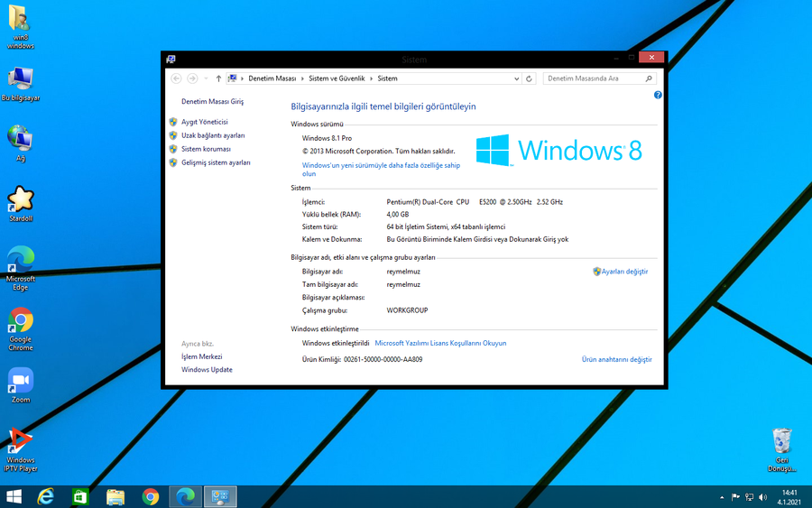
Task: Click the Sistem control panel taskbar button
Action: click(x=221, y=496)
